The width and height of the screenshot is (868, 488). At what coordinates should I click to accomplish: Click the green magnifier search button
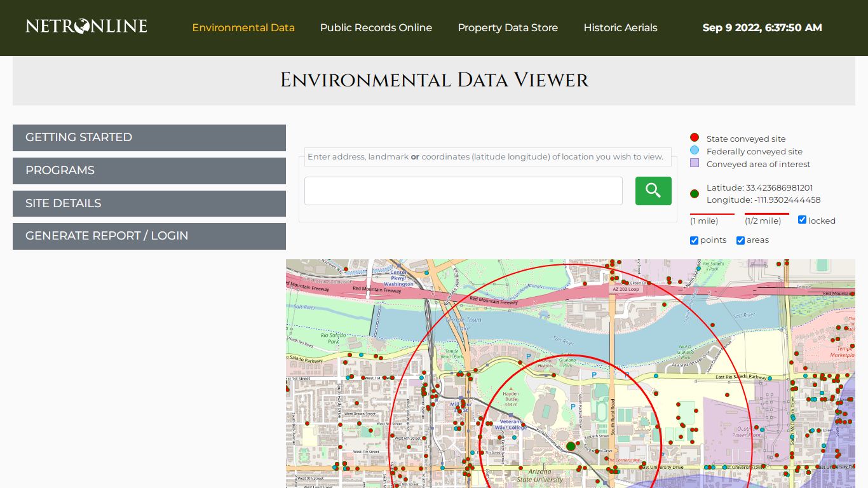[x=653, y=191]
